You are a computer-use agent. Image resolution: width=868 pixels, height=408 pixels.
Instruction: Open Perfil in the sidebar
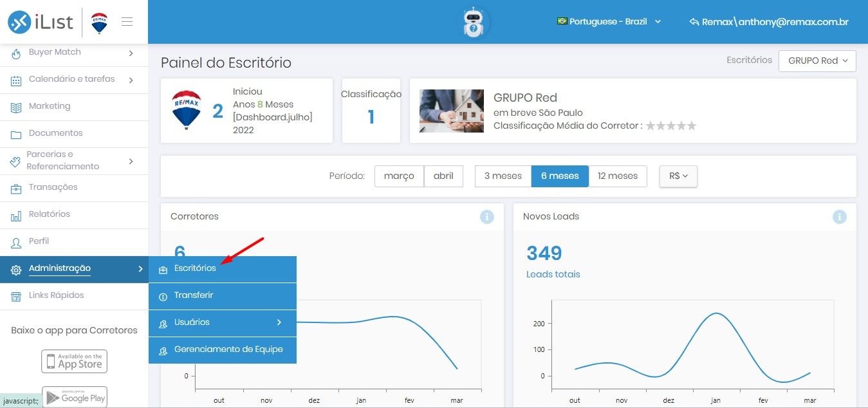(74, 242)
